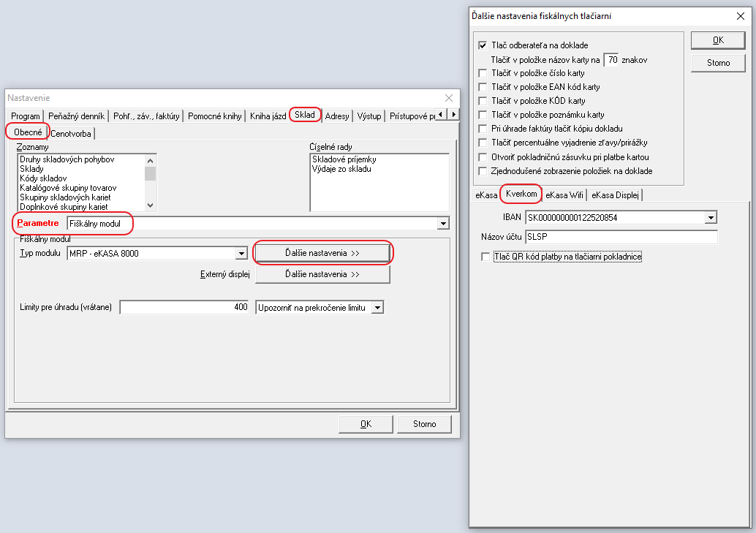The width and height of the screenshot is (756, 533).
Task: Switch to the Cenotvorba tab
Action: coord(71,133)
